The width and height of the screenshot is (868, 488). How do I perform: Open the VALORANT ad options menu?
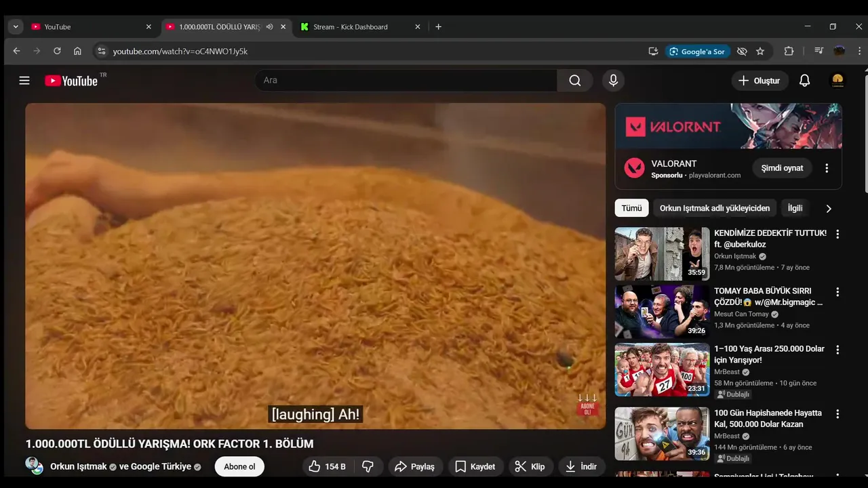(827, 168)
